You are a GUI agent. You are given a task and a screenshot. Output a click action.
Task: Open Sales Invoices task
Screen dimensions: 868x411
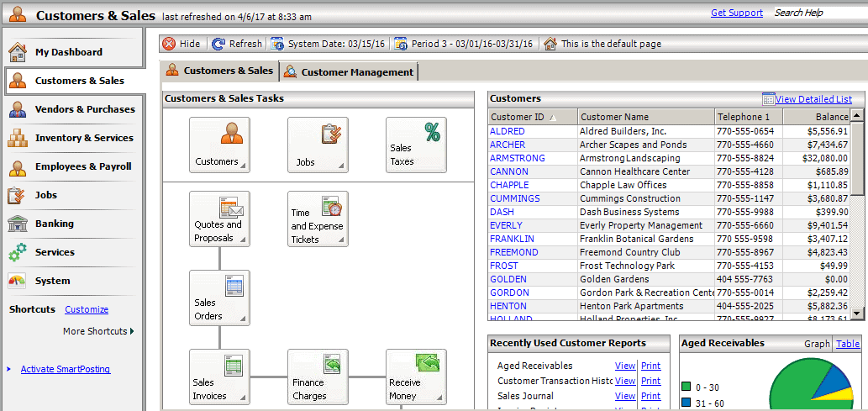pyautogui.click(x=219, y=377)
